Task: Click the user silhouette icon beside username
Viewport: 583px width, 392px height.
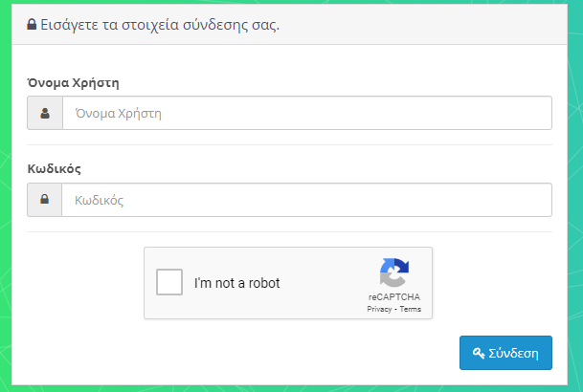Action: (x=45, y=113)
